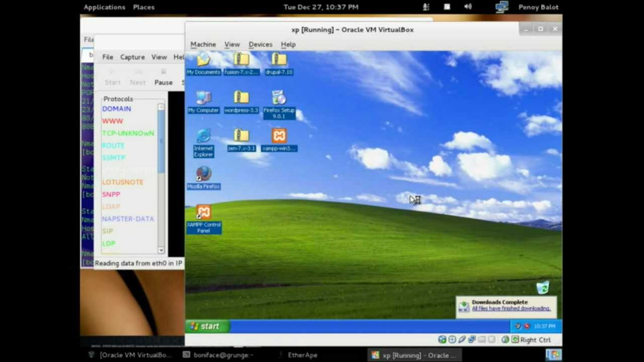Click the VirtualBox network adapter status icon

click(x=472, y=340)
